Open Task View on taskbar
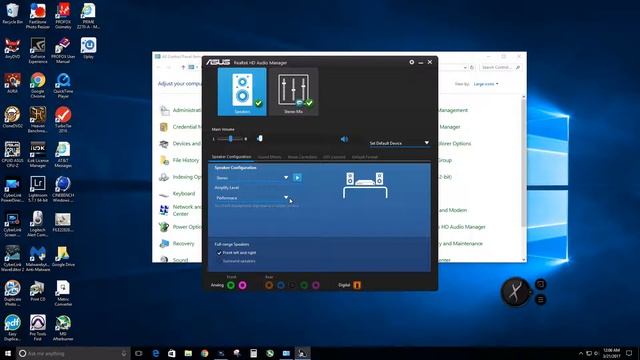 click(x=139, y=353)
